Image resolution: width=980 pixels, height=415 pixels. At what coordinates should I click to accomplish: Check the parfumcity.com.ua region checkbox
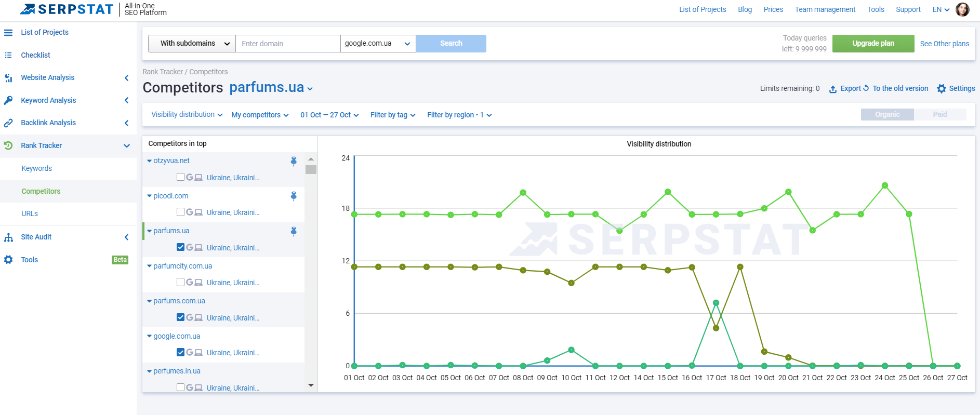click(180, 282)
